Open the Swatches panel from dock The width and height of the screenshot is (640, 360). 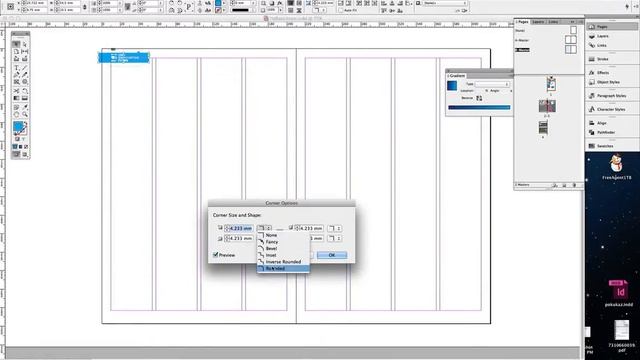[x=612, y=146]
